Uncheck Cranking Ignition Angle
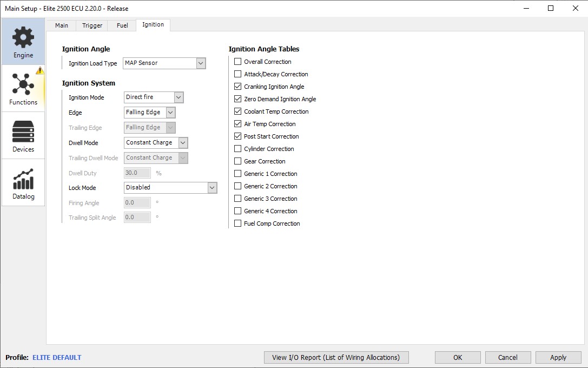Image resolution: width=588 pixels, height=368 pixels. click(x=238, y=86)
